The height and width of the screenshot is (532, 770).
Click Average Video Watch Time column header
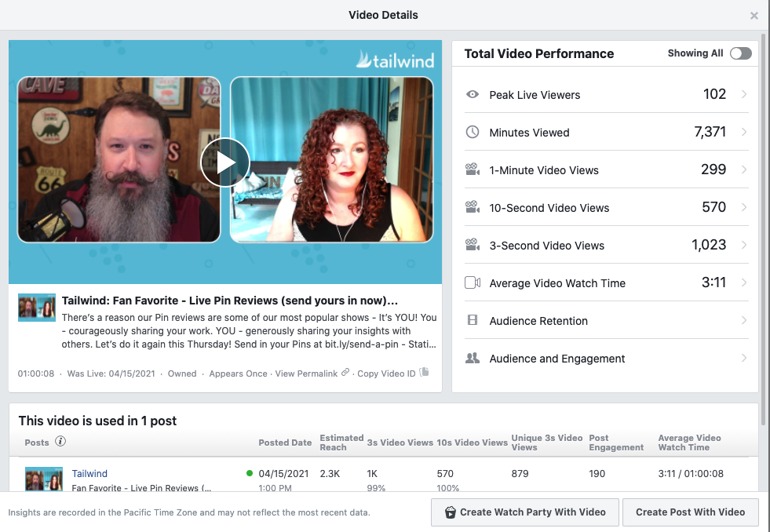click(689, 443)
